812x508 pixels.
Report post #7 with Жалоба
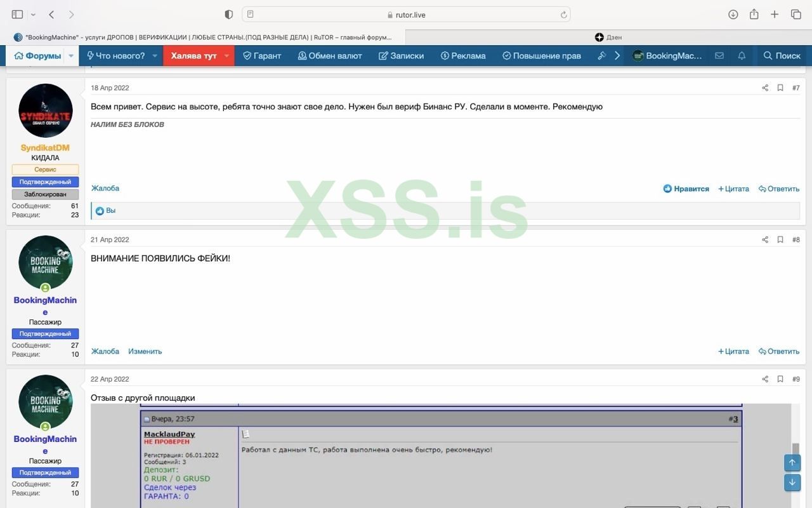[x=105, y=189]
